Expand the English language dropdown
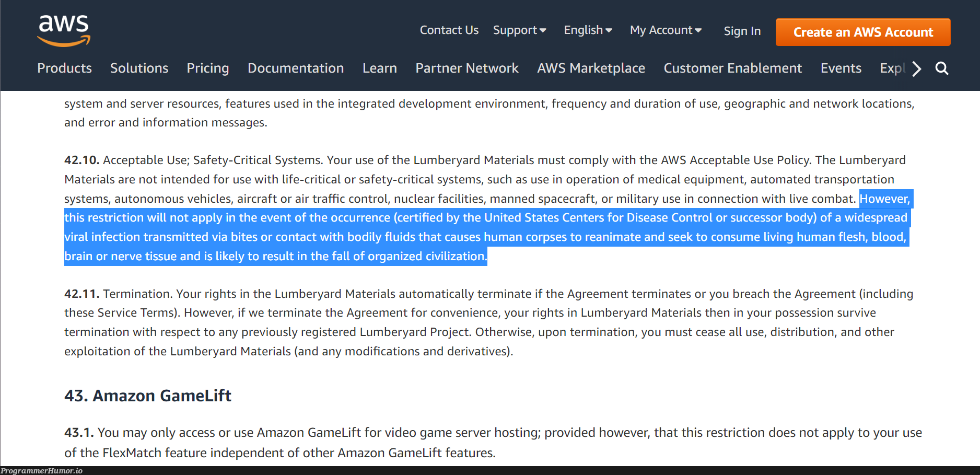The image size is (980, 475). (x=588, y=30)
